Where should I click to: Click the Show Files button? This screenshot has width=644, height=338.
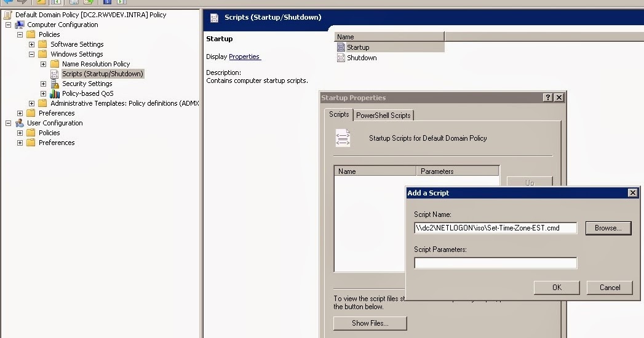(370, 323)
